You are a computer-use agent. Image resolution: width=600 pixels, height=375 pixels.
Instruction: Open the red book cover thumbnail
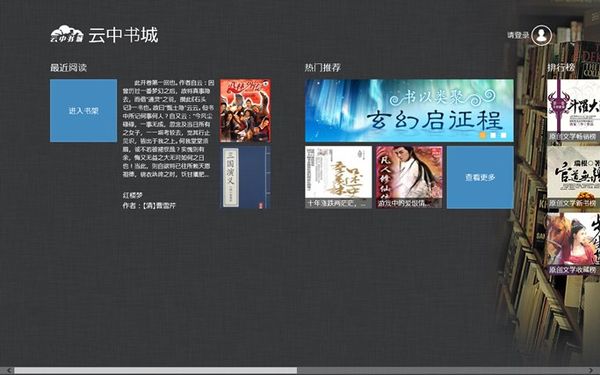click(245, 111)
